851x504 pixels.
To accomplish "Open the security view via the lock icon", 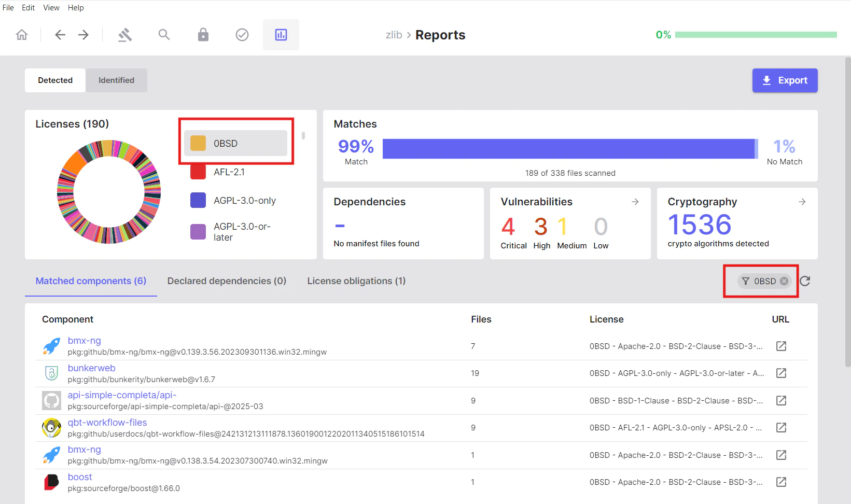I will coord(203,34).
